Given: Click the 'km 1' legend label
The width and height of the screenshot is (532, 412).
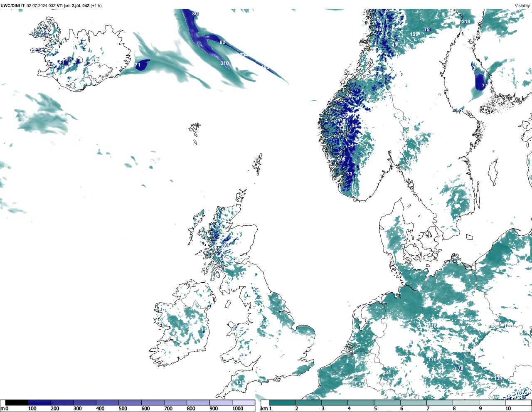Looking at the screenshot, I should (x=267, y=409).
